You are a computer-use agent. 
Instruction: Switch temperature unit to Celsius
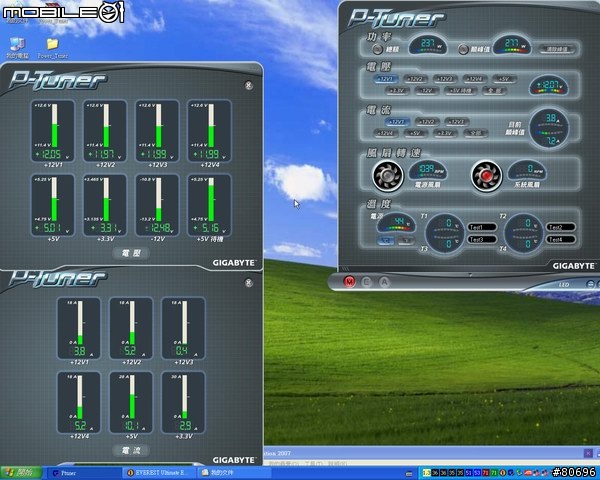(x=385, y=241)
